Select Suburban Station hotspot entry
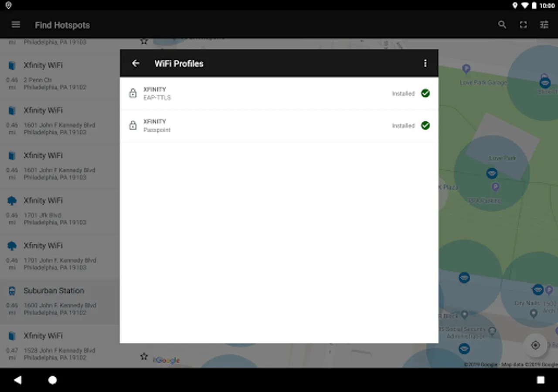The width and height of the screenshot is (558, 392). point(60,302)
